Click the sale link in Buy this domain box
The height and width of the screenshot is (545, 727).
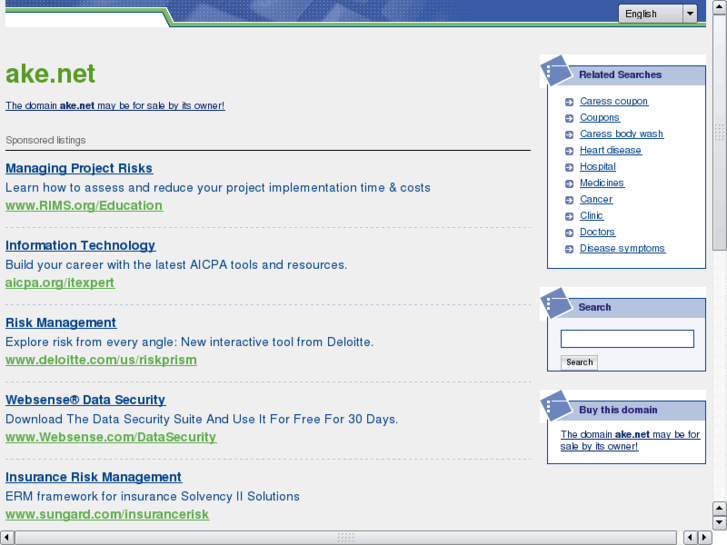coord(630,440)
